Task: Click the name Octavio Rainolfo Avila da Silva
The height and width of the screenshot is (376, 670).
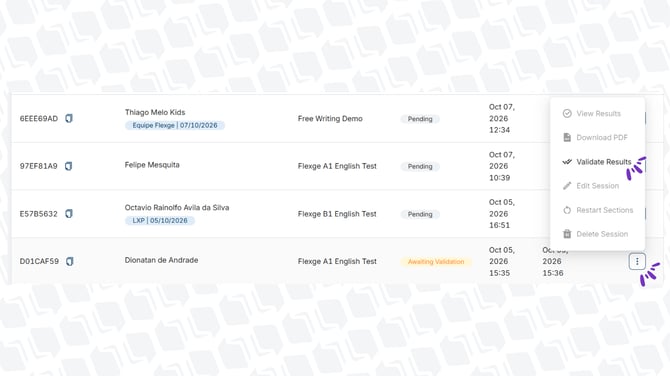Action: pyautogui.click(x=177, y=207)
